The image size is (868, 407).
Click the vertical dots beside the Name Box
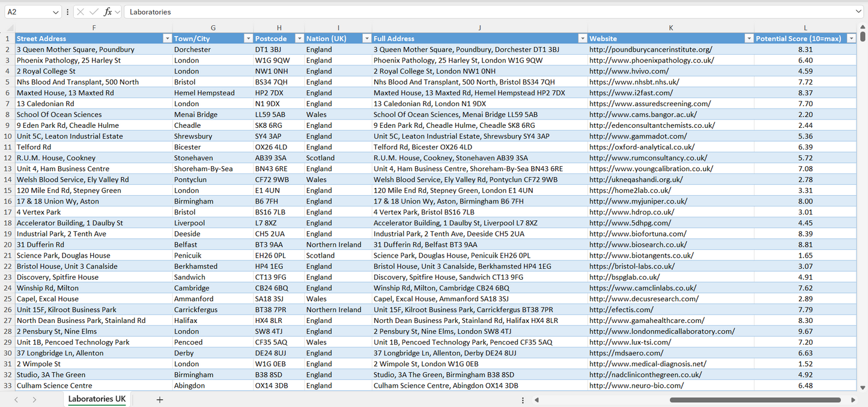(x=67, y=11)
